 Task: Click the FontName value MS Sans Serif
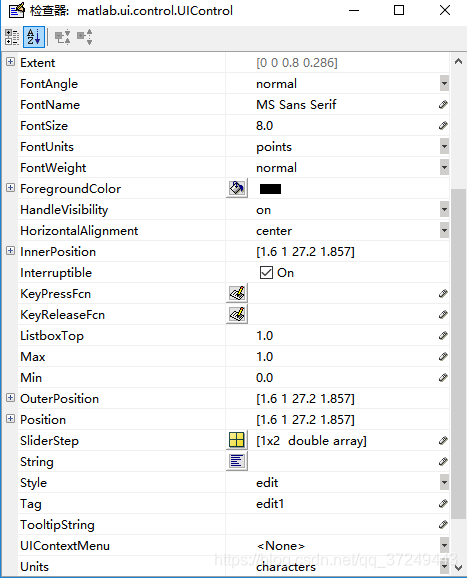coord(296,105)
